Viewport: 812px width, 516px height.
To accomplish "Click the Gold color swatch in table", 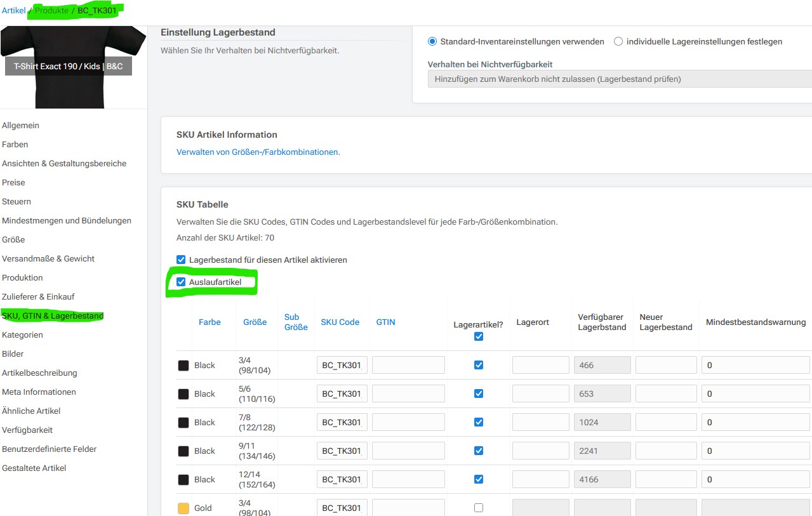I will (183, 508).
